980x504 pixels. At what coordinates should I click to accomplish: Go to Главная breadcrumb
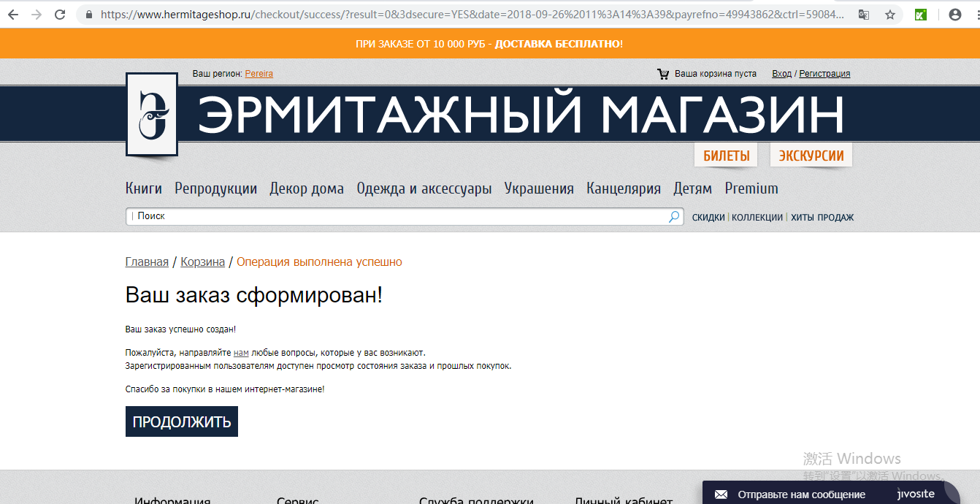click(147, 261)
